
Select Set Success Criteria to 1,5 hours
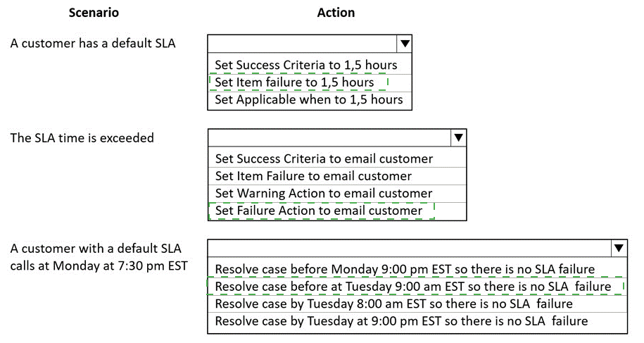306,65
